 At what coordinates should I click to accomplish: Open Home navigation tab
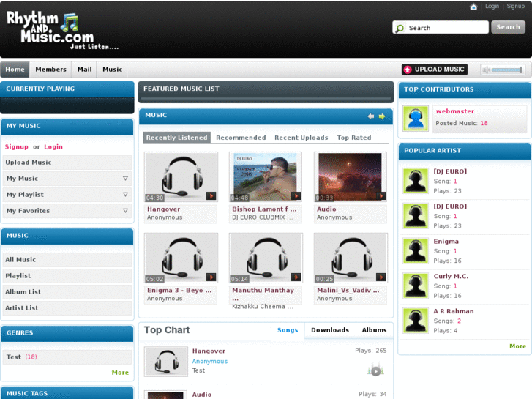point(15,70)
